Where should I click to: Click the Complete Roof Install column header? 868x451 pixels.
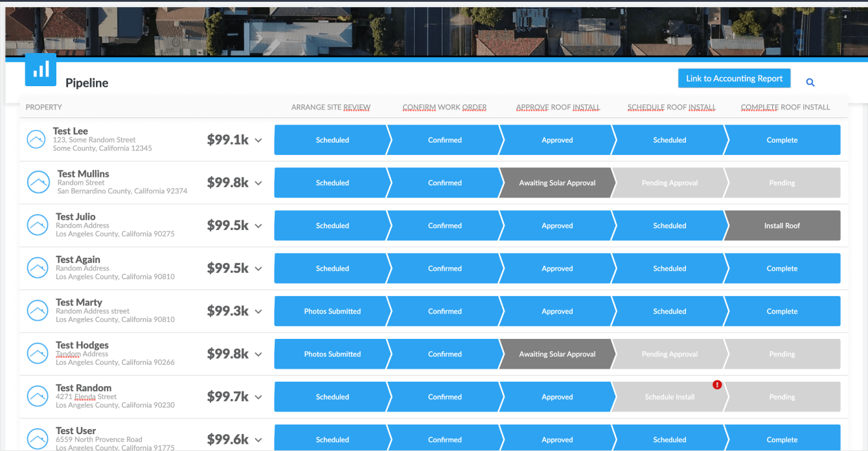pyautogui.click(x=785, y=108)
